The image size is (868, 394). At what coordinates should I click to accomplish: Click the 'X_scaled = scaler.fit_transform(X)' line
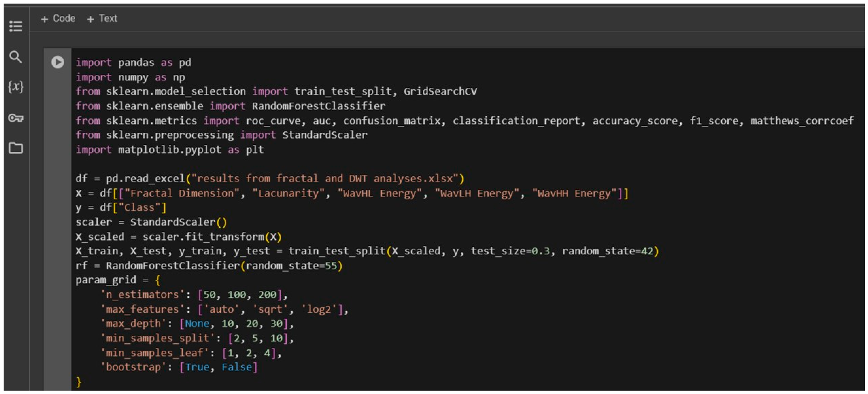tap(179, 237)
